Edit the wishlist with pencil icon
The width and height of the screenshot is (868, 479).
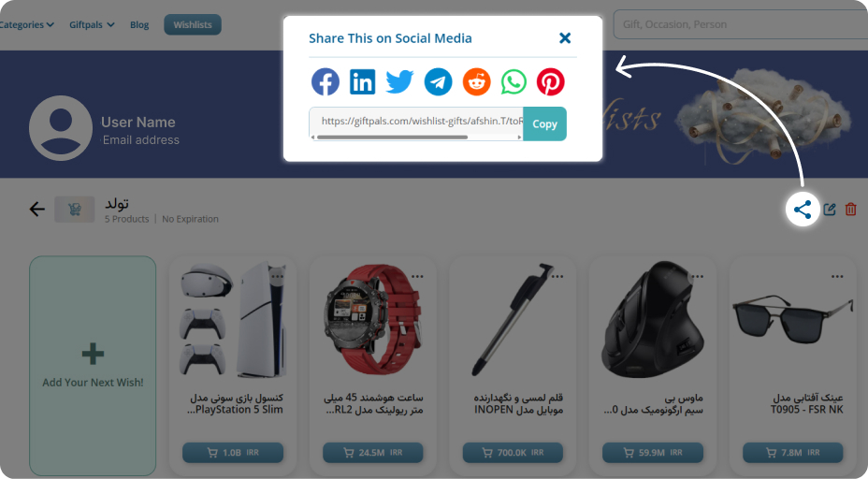point(830,210)
